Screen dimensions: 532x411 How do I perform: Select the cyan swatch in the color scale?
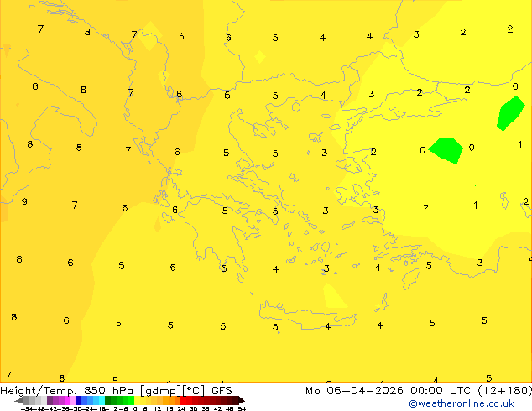pyautogui.click(x=102, y=400)
